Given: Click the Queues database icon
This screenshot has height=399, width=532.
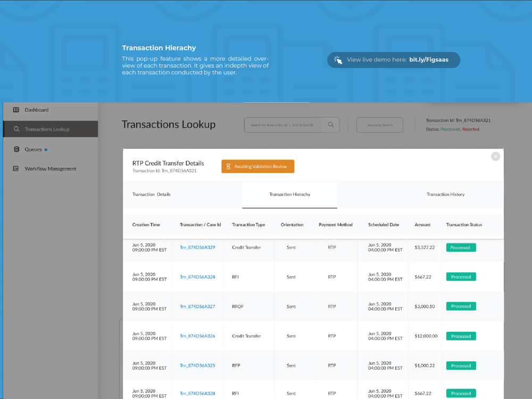Looking at the screenshot, I should point(16,149).
